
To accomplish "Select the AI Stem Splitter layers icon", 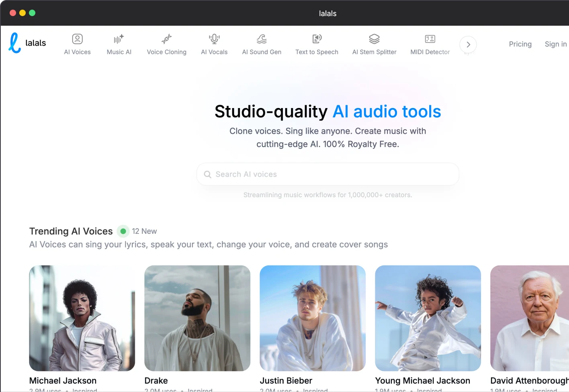I will pyautogui.click(x=374, y=39).
